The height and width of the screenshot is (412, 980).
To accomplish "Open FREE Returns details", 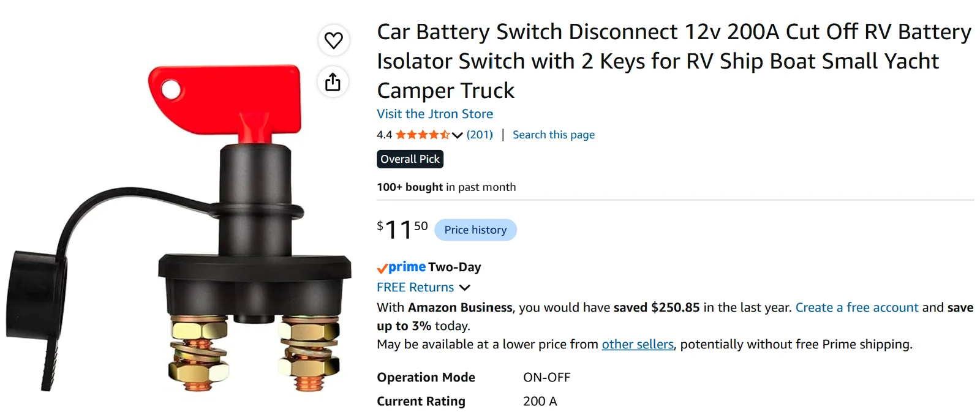I will coord(415,287).
